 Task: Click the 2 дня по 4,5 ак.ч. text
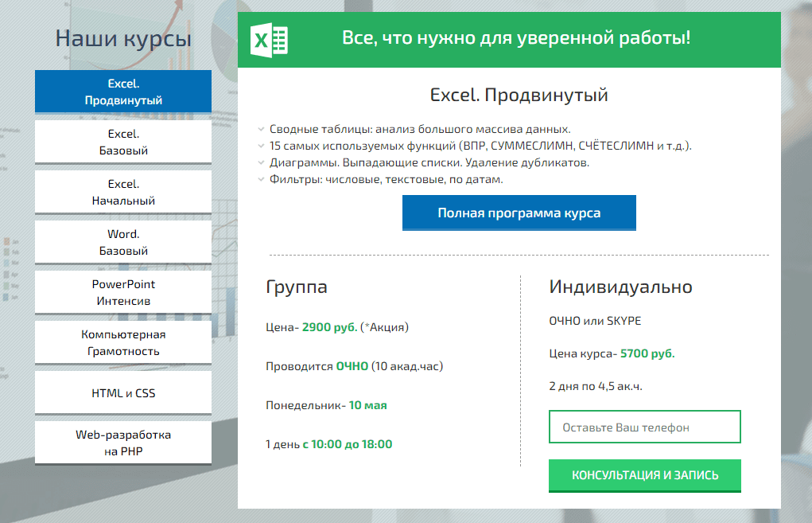pyautogui.click(x=596, y=386)
